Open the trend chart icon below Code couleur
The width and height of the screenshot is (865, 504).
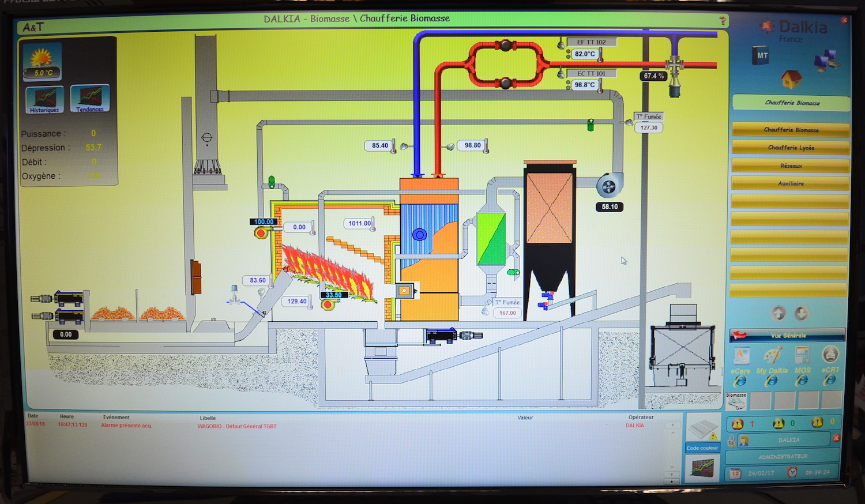tap(702, 467)
